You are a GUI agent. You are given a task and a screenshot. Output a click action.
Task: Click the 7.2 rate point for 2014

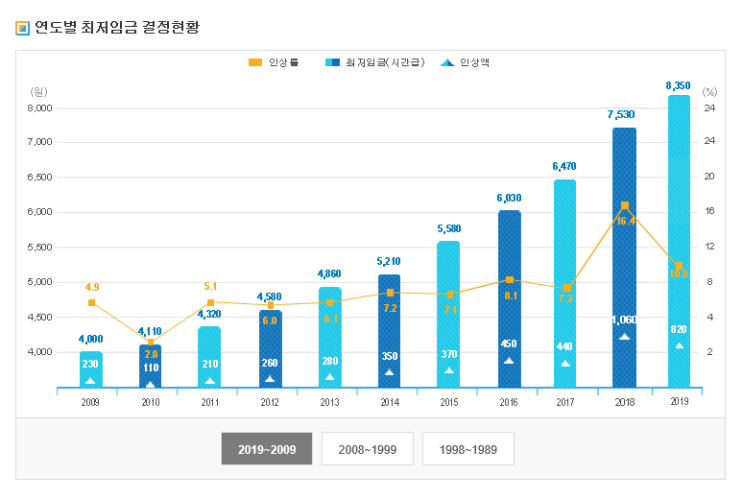390,293
